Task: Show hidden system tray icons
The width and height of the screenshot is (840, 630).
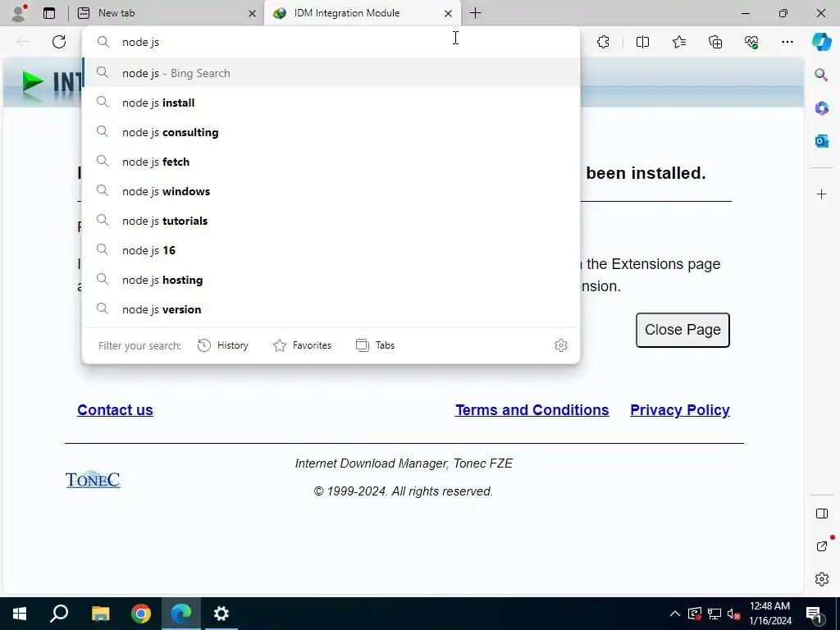Action: click(675, 614)
